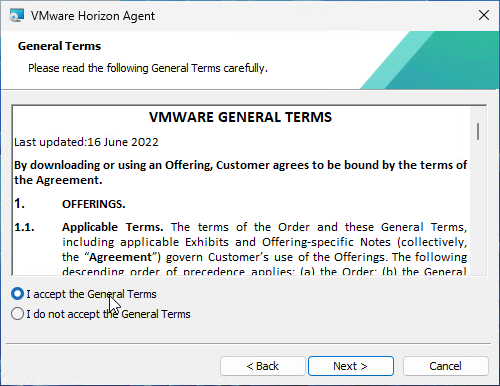The image size is (500, 386).
Task: Click the terms box scrollbar thumb
Action: [x=478, y=131]
